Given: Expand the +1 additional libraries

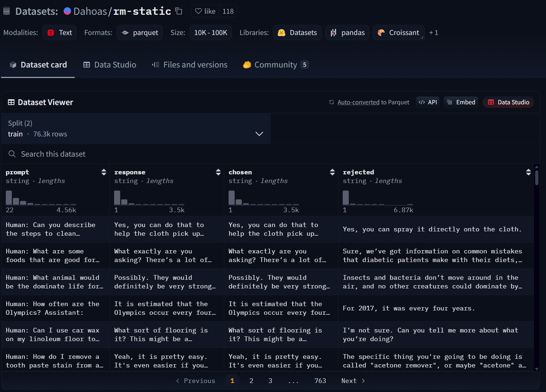Looking at the screenshot, I should coord(433,32).
